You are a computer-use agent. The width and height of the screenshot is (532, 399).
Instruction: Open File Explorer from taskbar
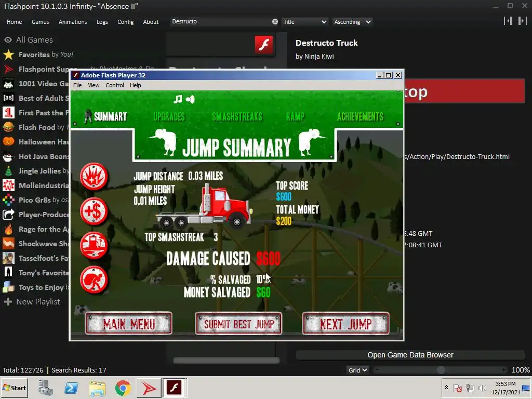[x=97, y=388]
